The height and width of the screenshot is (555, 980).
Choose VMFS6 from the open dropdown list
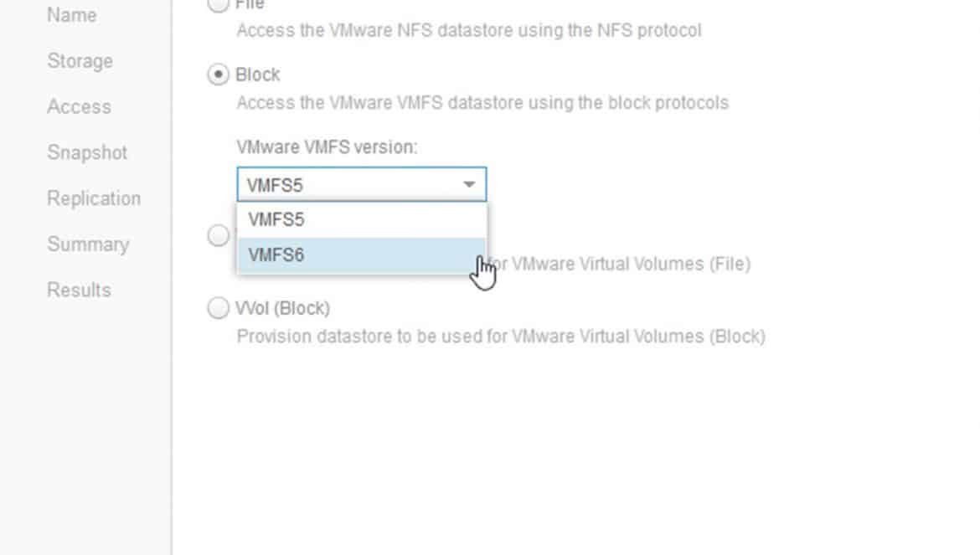(x=361, y=255)
